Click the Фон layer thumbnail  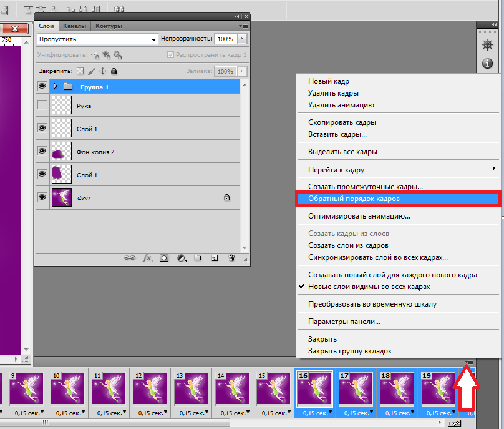(x=62, y=197)
